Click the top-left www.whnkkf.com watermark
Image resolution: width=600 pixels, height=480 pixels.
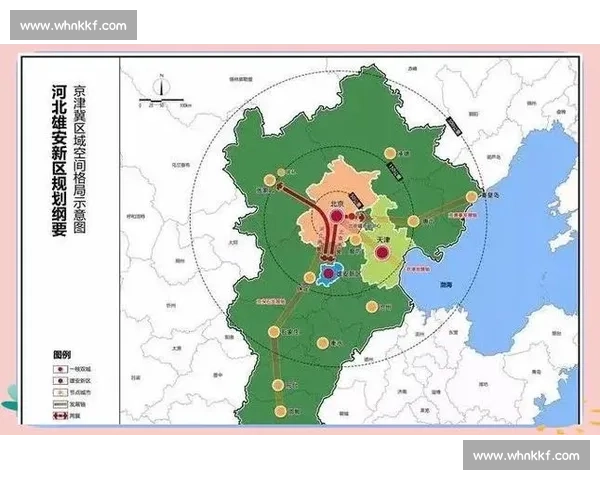click(73, 25)
